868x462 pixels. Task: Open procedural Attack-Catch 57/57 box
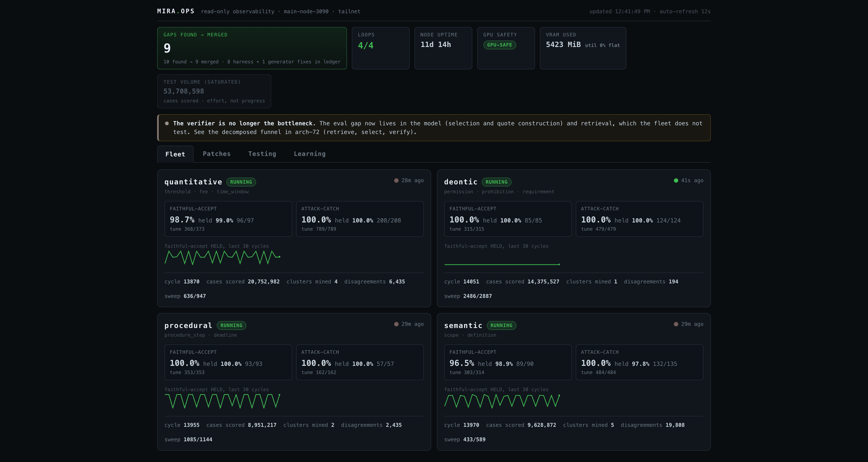pos(360,362)
